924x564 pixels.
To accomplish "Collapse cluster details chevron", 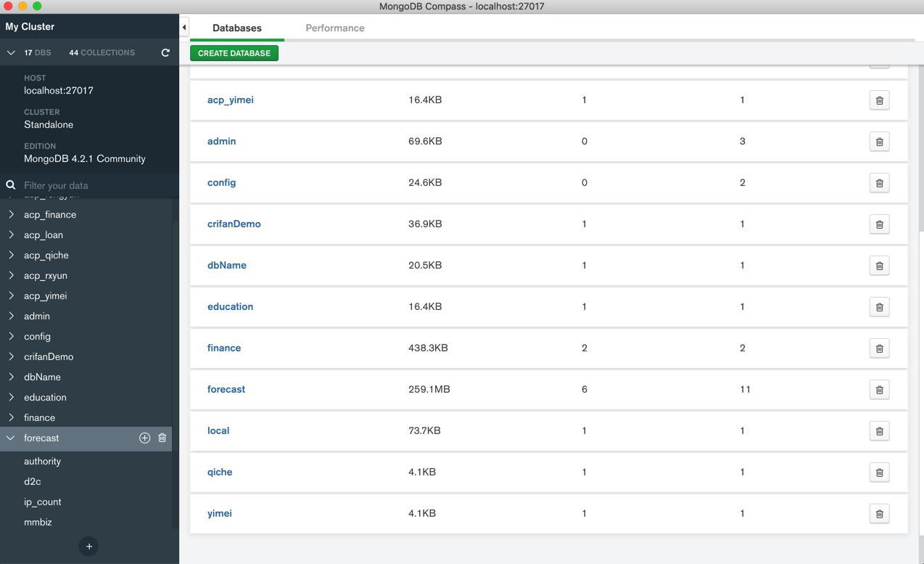I will tap(11, 52).
